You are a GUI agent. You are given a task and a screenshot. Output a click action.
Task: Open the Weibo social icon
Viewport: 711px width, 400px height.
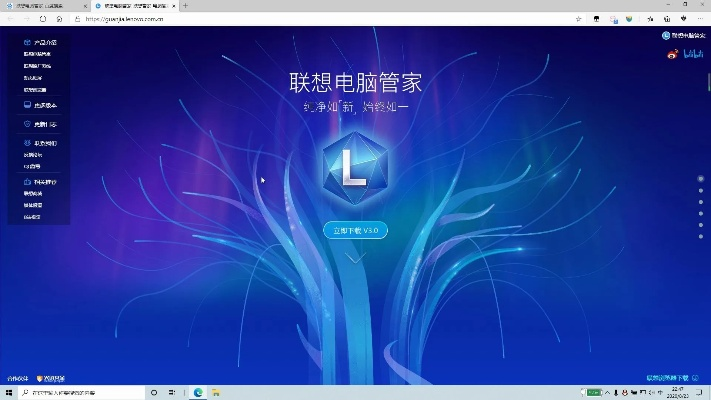pos(672,55)
